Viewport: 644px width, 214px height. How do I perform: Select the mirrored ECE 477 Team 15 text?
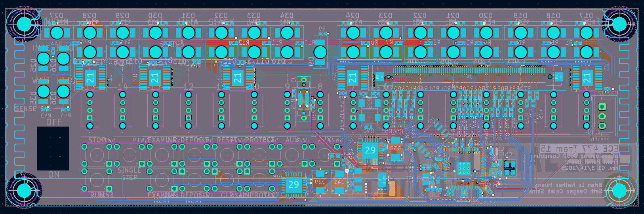click(579, 148)
